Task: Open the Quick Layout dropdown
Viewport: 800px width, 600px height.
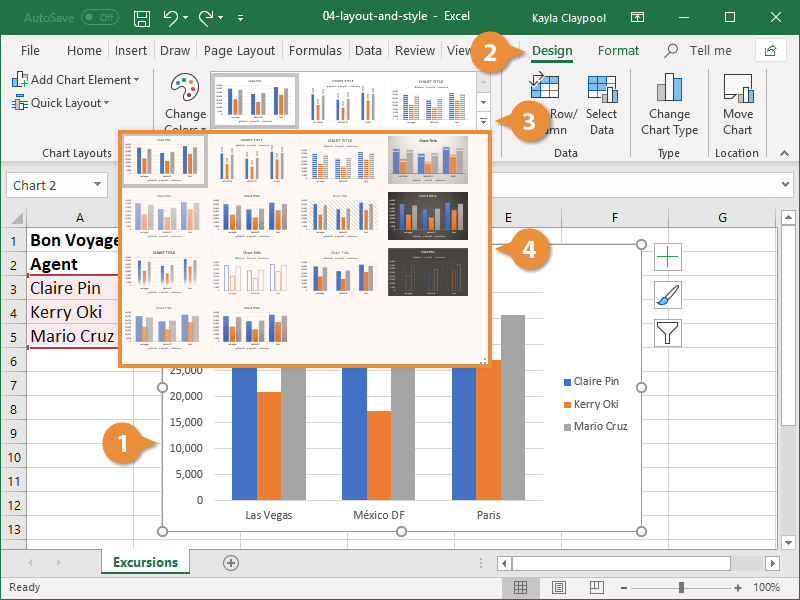Action: (x=60, y=102)
